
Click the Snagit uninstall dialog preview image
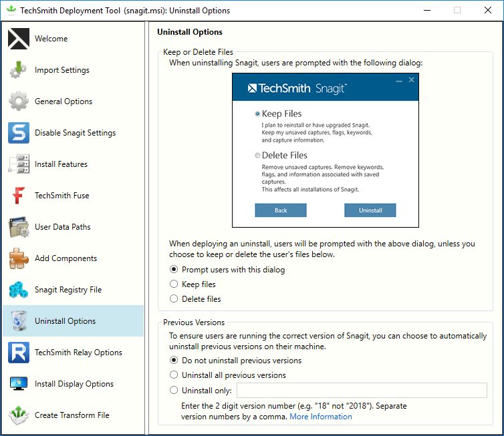(x=326, y=150)
